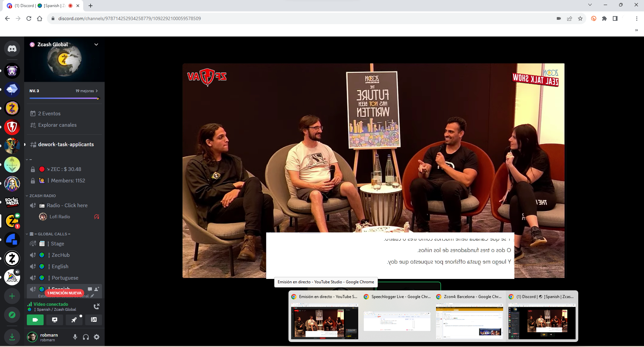Invite people to Spanish channel
This screenshot has height=347, width=644.
97,289
